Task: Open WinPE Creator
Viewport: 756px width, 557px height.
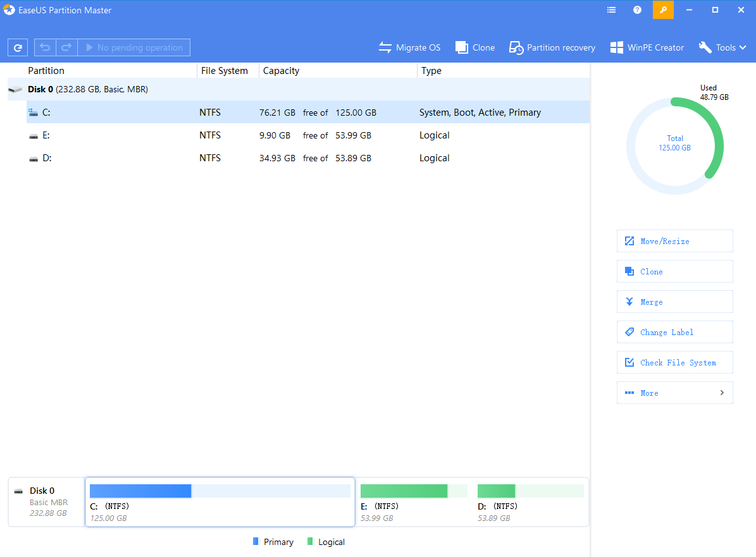Action: 647,47
